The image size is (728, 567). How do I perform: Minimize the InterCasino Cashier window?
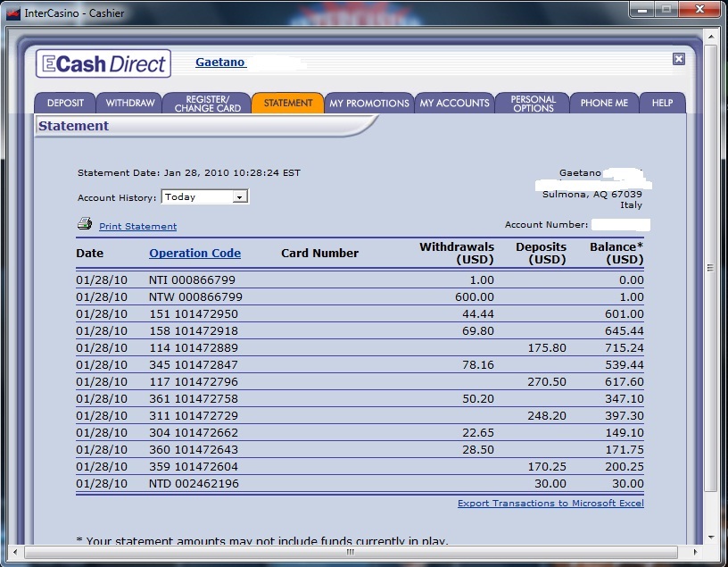pos(642,10)
